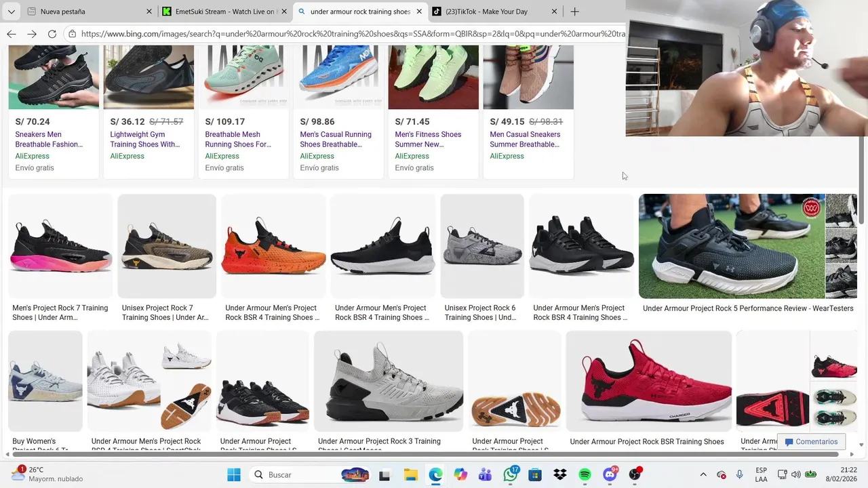This screenshot has height=488, width=868.
Task: Open File Explorer from the taskbar
Action: (x=410, y=474)
